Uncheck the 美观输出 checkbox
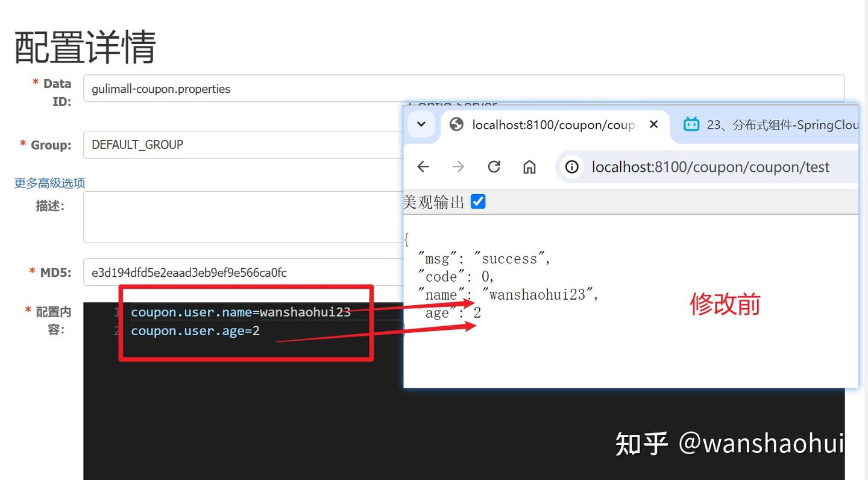This screenshot has height=480, width=868. pyautogui.click(x=477, y=201)
